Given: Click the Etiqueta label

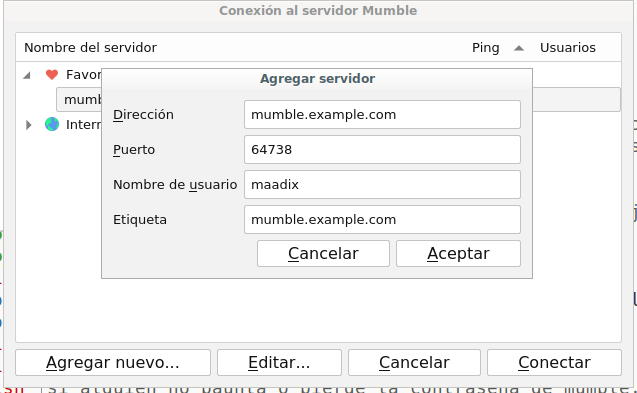Looking at the screenshot, I should click(140, 220).
